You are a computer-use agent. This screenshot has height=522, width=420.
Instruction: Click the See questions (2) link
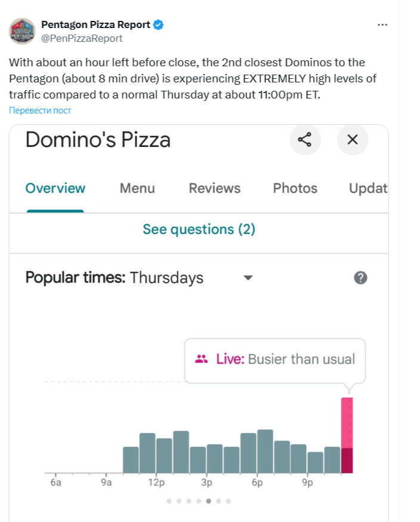point(199,229)
